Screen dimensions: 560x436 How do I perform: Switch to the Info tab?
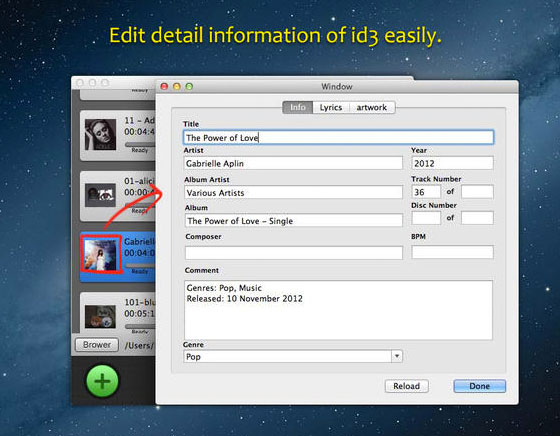point(298,107)
